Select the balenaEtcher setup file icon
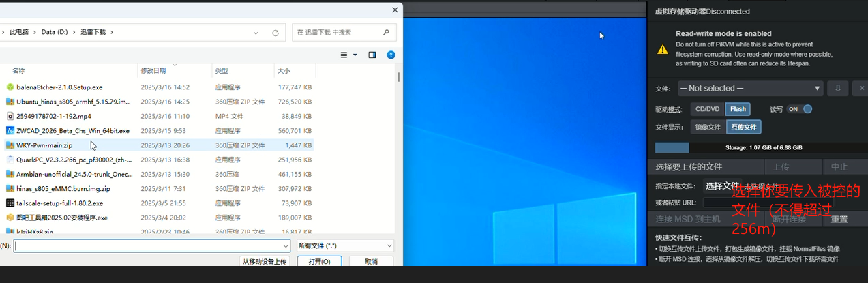 (x=10, y=87)
